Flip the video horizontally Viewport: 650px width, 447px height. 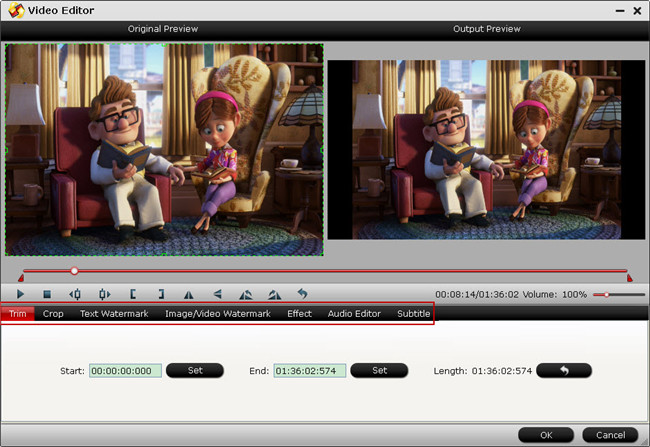click(189, 294)
